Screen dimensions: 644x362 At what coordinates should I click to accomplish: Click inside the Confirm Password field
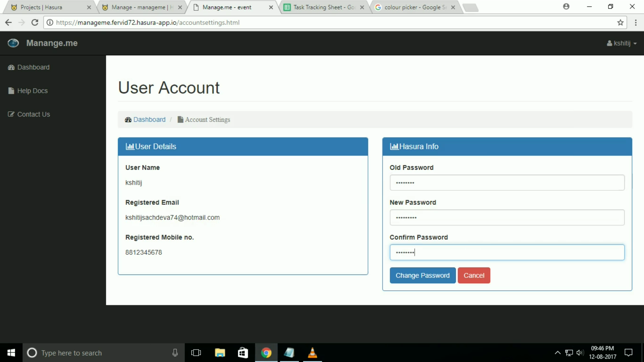point(506,252)
